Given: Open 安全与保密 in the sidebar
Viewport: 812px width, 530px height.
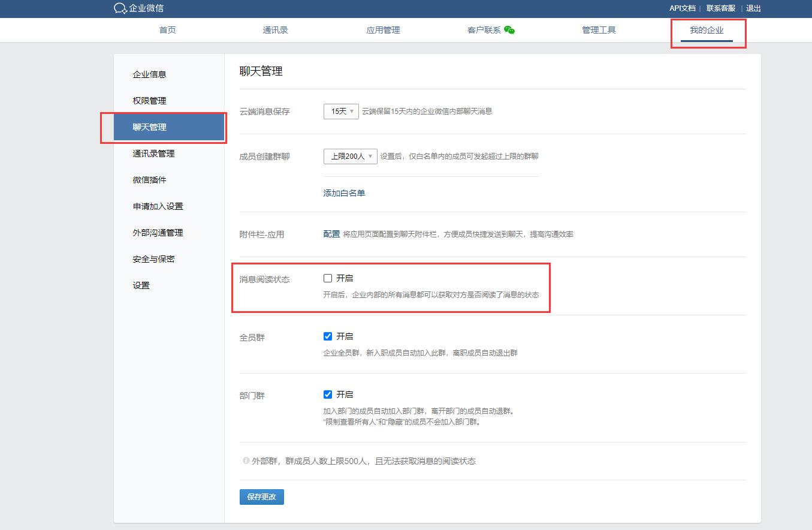Looking at the screenshot, I should (153, 259).
